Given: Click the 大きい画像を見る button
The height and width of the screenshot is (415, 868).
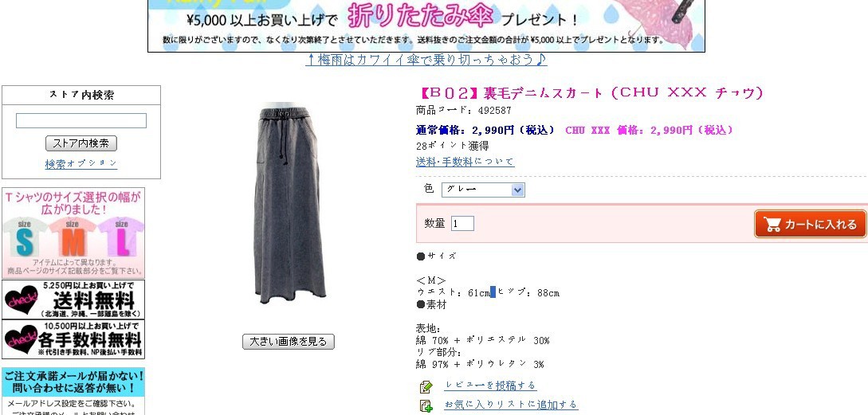Looking at the screenshot, I should tap(289, 342).
